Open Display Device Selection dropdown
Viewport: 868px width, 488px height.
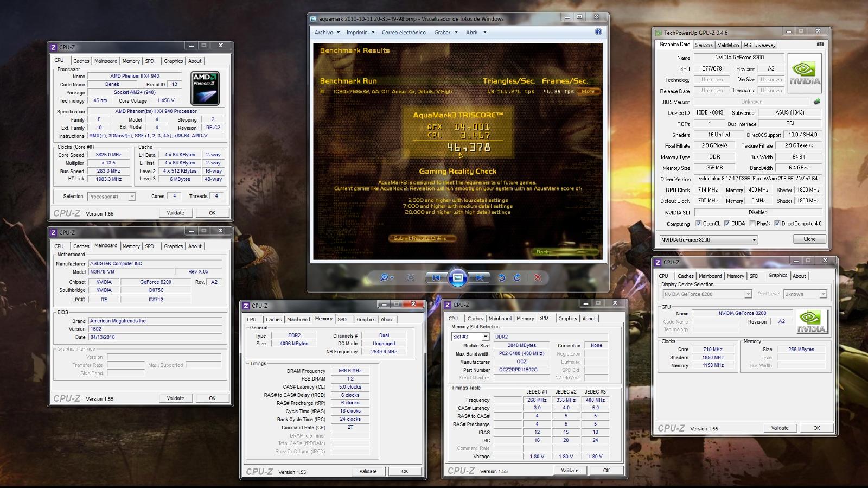(x=707, y=294)
